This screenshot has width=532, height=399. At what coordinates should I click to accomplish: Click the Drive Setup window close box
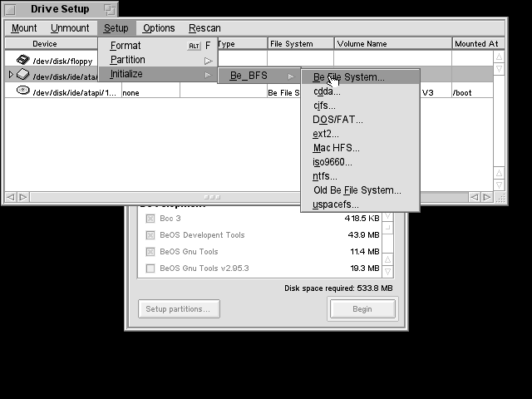(11, 10)
